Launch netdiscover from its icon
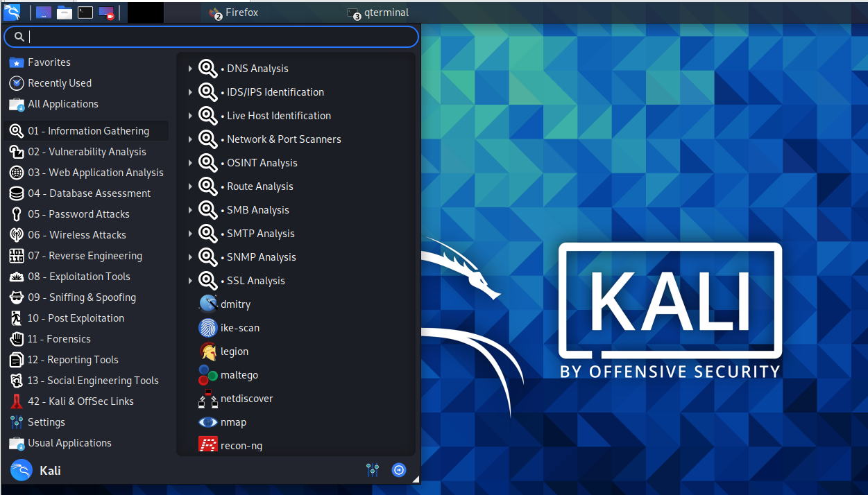868x495 pixels. coord(208,399)
